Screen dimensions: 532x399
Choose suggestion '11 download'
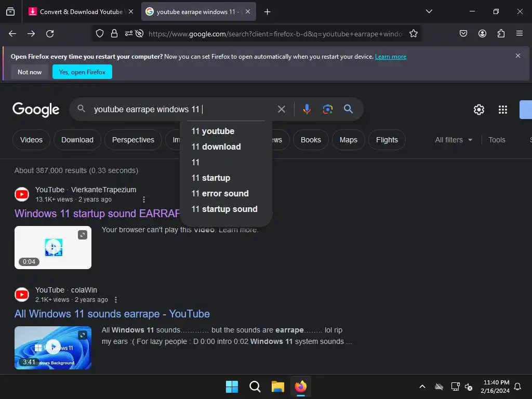[226, 147]
